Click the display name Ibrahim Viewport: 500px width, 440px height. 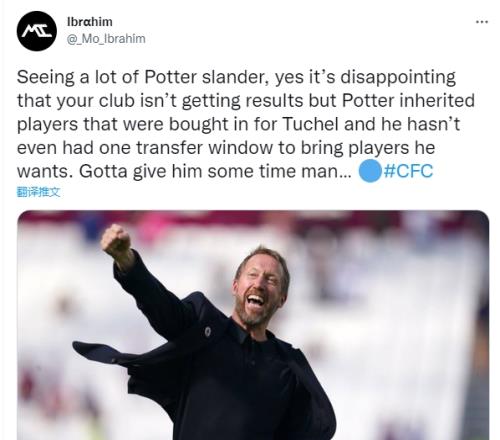click(x=90, y=22)
